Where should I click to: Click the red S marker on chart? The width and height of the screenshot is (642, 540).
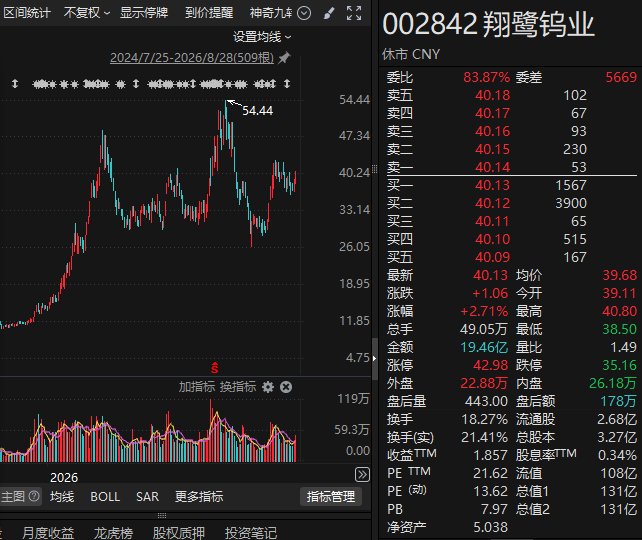click(215, 368)
